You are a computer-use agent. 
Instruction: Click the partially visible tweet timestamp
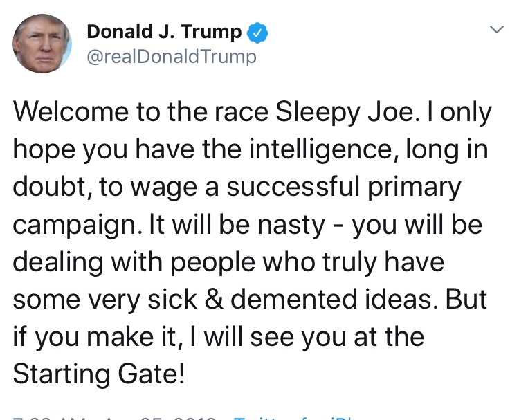click(x=111, y=417)
